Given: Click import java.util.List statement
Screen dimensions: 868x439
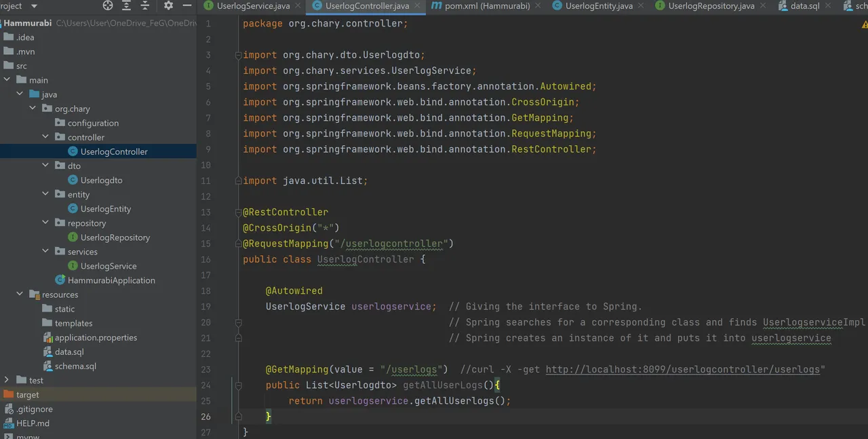Looking at the screenshot, I should 305,181.
